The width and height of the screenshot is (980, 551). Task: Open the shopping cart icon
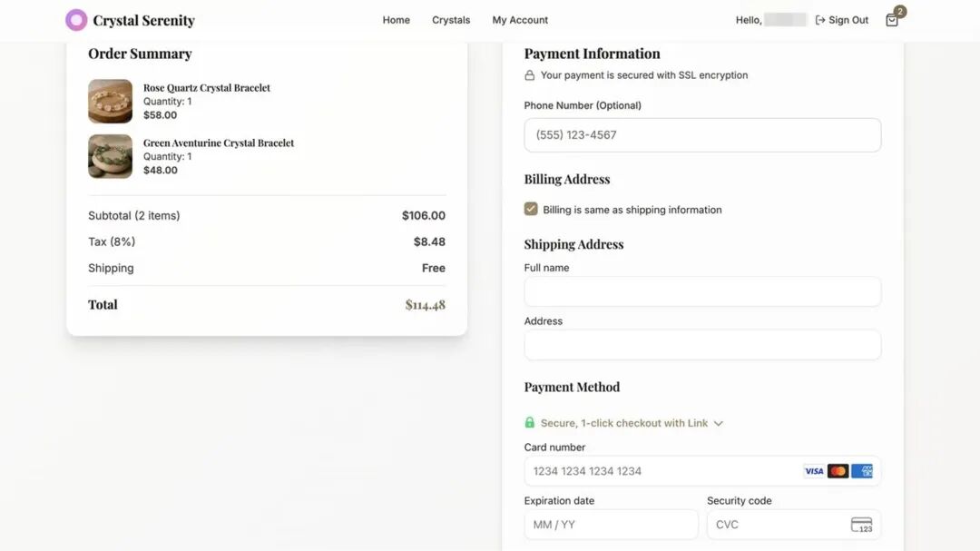(x=892, y=21)
